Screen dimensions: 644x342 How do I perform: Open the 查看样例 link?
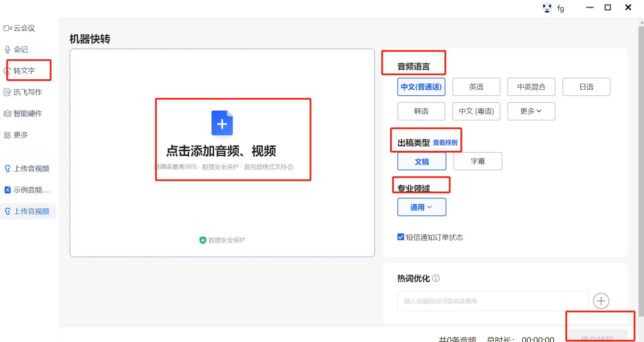[445, 142]
